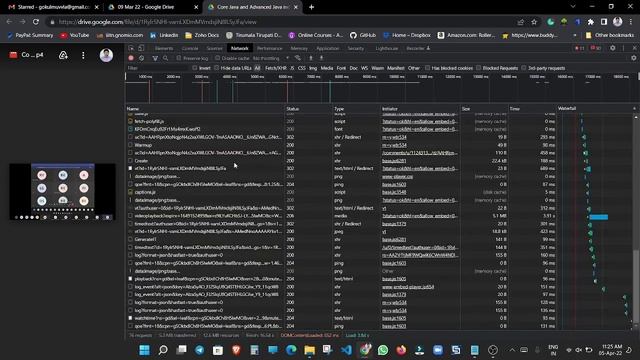This screenshot has width=640, height=360.
Task: Open Telegram from the taskbar
Action: pyautogui.click(x=200, y=350)
